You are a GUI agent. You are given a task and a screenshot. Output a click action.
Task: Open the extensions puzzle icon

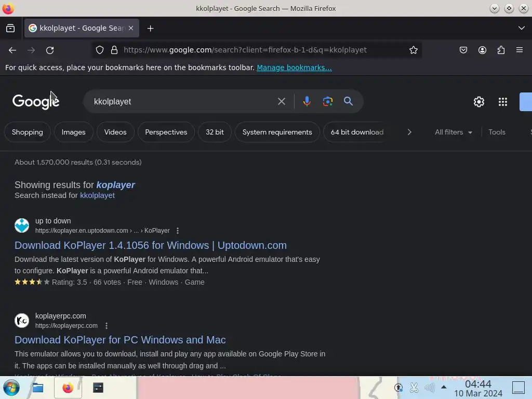click(501, 50)
